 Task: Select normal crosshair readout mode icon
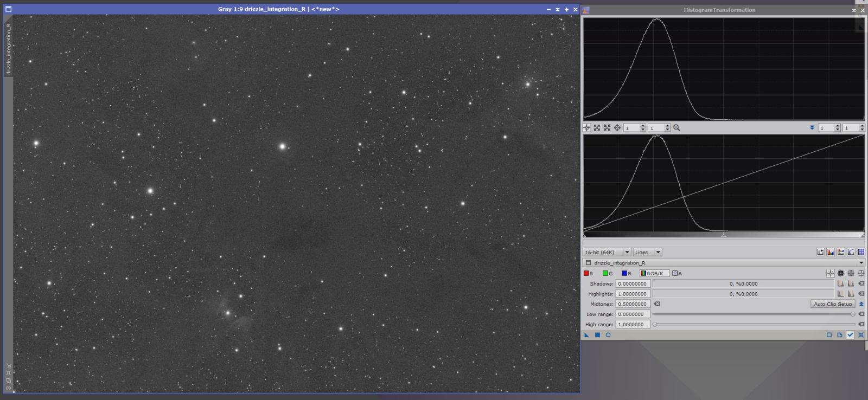pos(831,273)
